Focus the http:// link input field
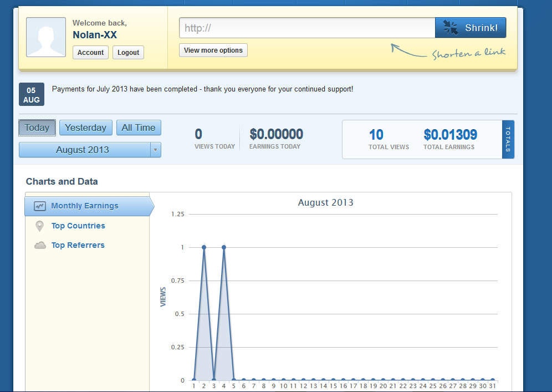This screenshot has width=552, height=392. click(x=307, y=28)
